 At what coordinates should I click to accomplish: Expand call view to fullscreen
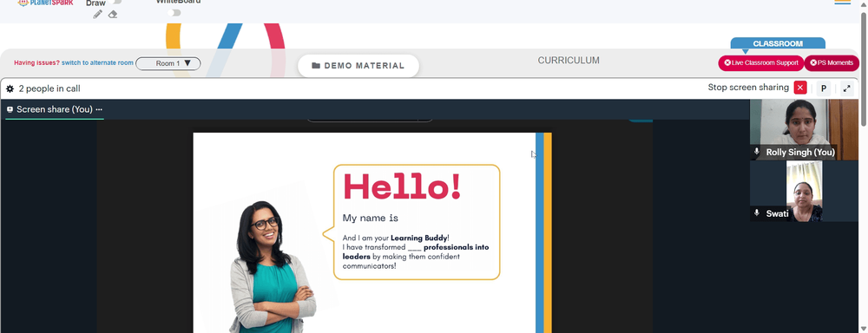tap(846, 88)
